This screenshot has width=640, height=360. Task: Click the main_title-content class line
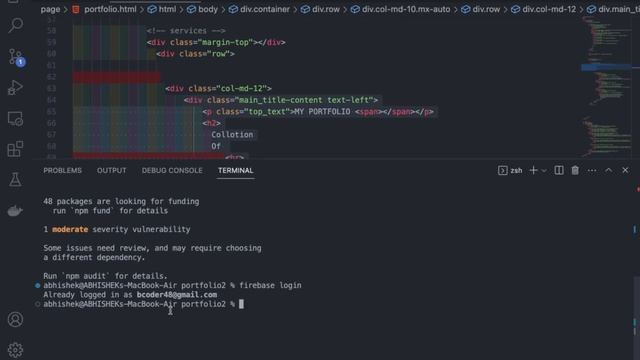[280, 100]
